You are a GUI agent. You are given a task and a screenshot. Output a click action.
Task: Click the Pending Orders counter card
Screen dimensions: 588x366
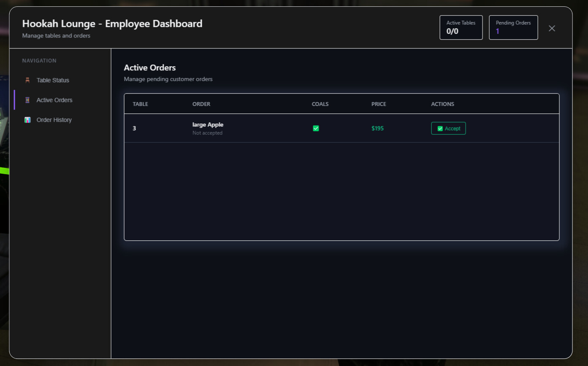point(513,27)
